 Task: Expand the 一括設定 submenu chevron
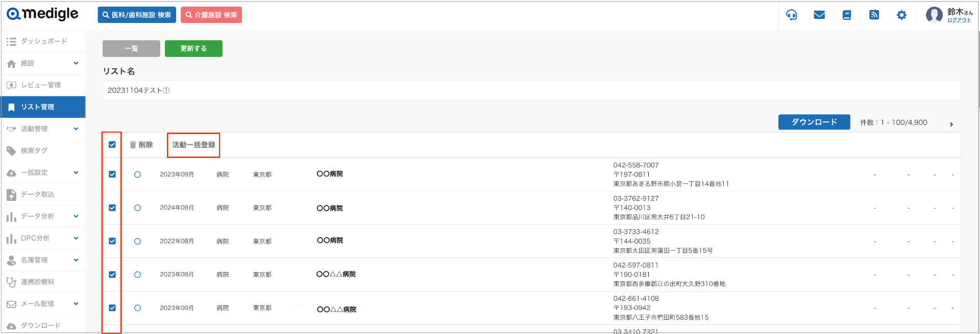pos(76,172)
